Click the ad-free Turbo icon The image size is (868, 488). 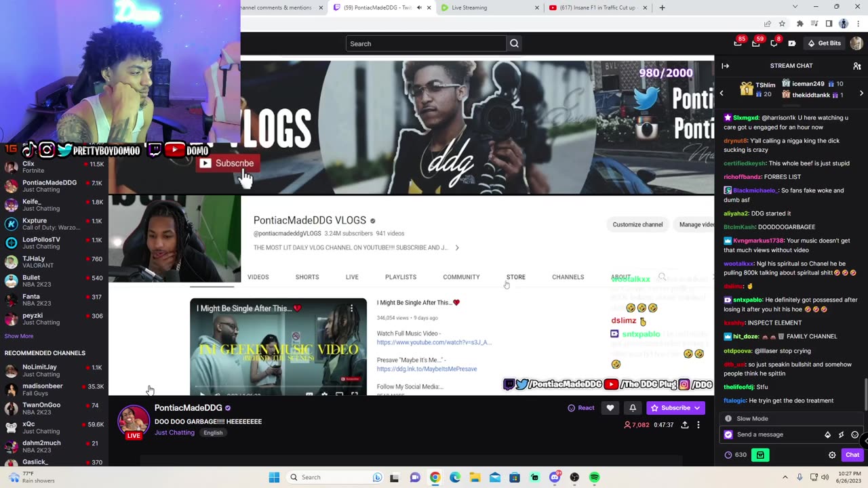pyautogui.click(x=791, y=43)
